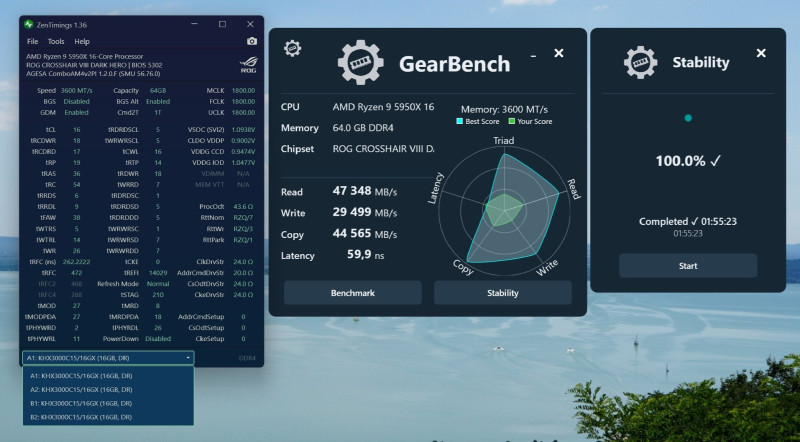This screenshot has width=800, height=442.
Task: Maximize the ZenTimings window
Action: point(222,24)
